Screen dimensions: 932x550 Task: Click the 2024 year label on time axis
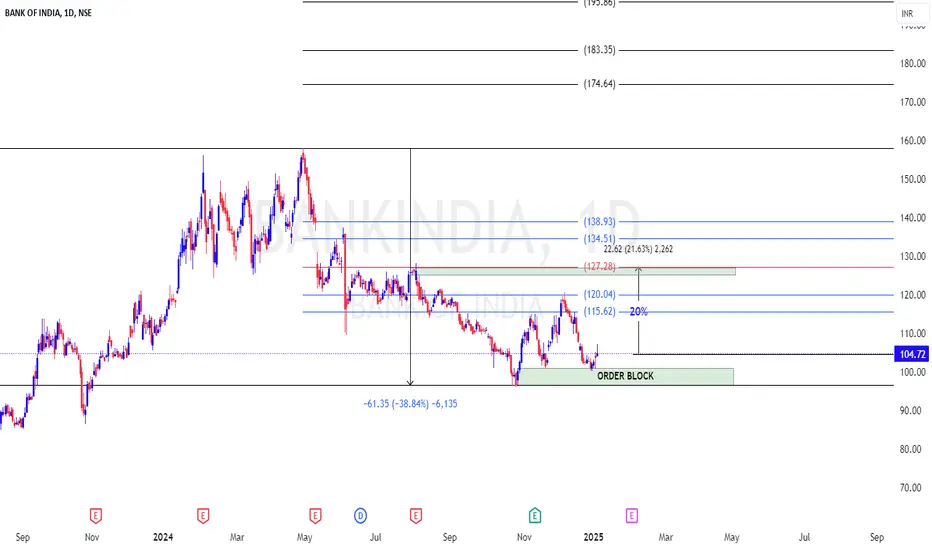[162, 537]
